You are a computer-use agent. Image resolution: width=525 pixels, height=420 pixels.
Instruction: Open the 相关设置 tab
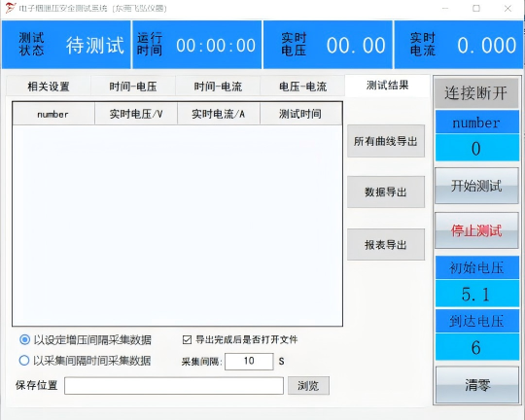point(49,87)
